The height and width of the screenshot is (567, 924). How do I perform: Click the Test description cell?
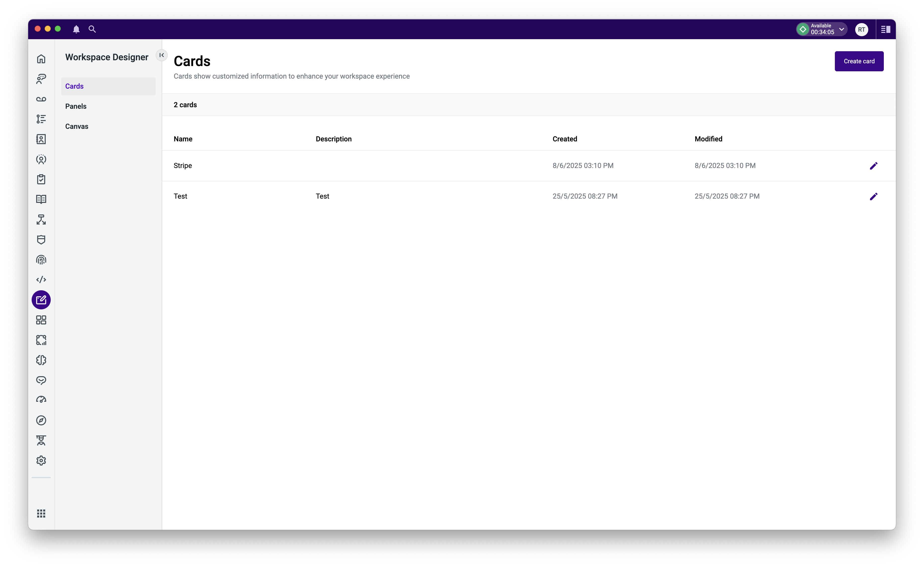pyautogui.click(x=322, y=197)
